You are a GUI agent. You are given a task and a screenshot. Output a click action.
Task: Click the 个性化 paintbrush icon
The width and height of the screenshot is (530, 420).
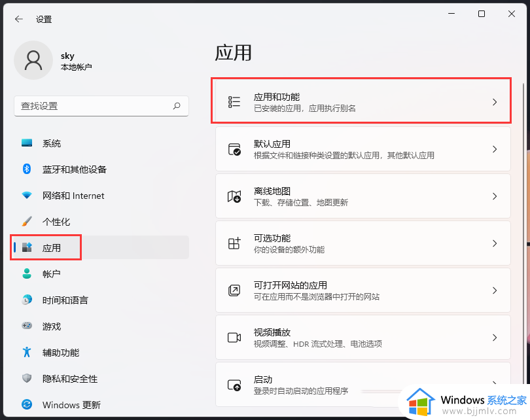(27, 221)
